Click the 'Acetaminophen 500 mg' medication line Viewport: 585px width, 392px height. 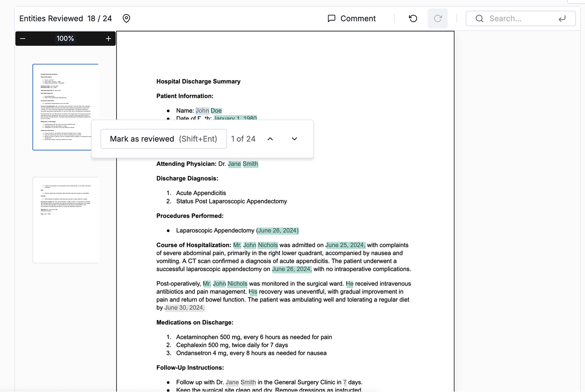click(254, 337)
